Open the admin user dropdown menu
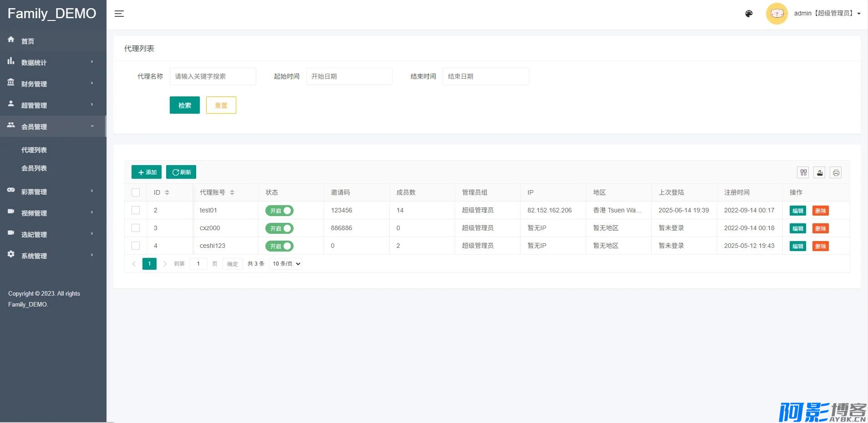868x423 pixels. (827, 14)
